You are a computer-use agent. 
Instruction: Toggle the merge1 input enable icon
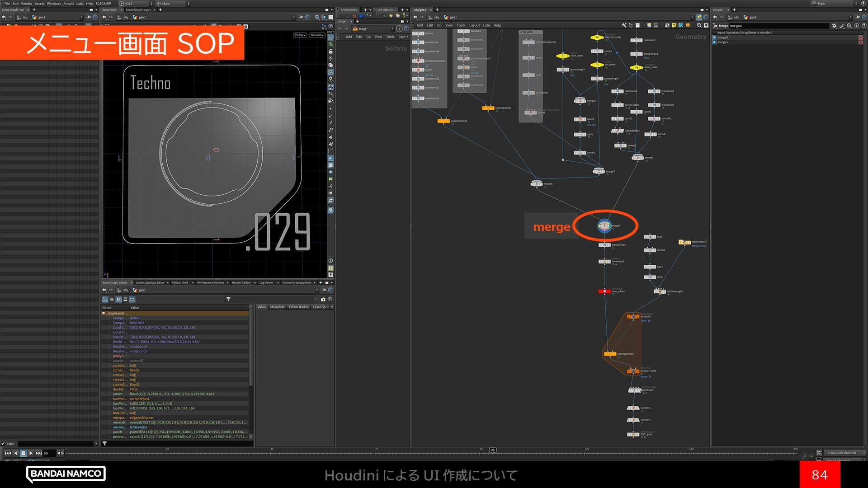click(714, 42)
